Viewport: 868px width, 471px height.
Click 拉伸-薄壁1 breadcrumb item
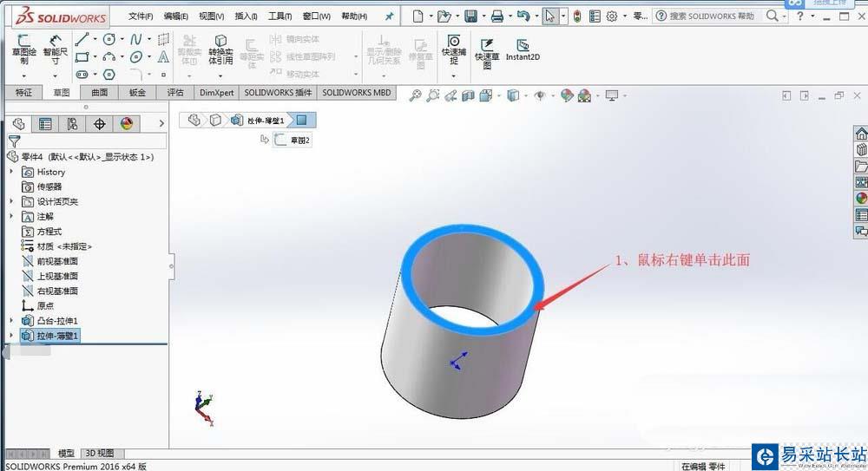tap(259, 120)
